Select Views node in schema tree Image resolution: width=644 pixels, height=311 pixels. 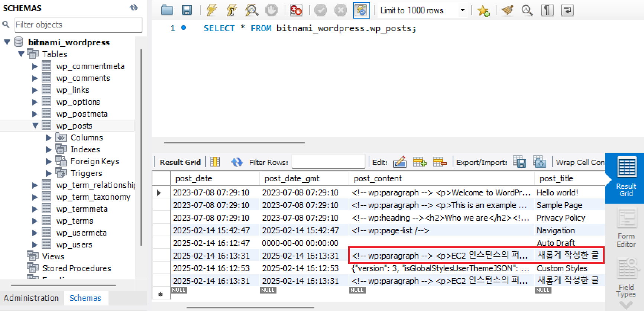53,256
